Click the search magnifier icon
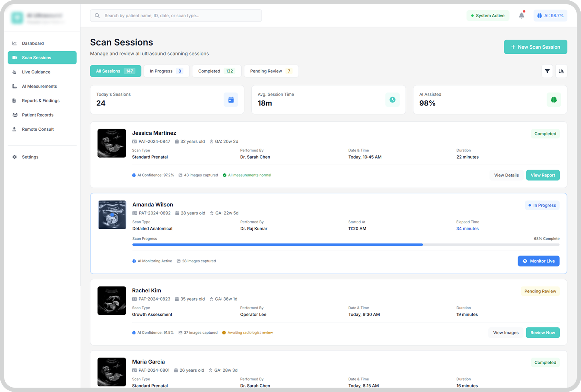The width and height of the screenshot is (581, 392). click(97, 16)
